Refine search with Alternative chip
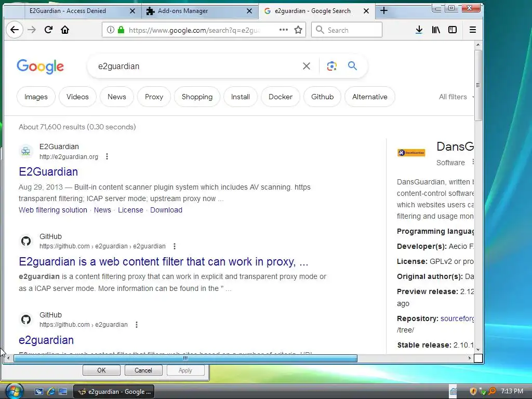This screenshot has height=399, width=532. click(x=370, y=97)
